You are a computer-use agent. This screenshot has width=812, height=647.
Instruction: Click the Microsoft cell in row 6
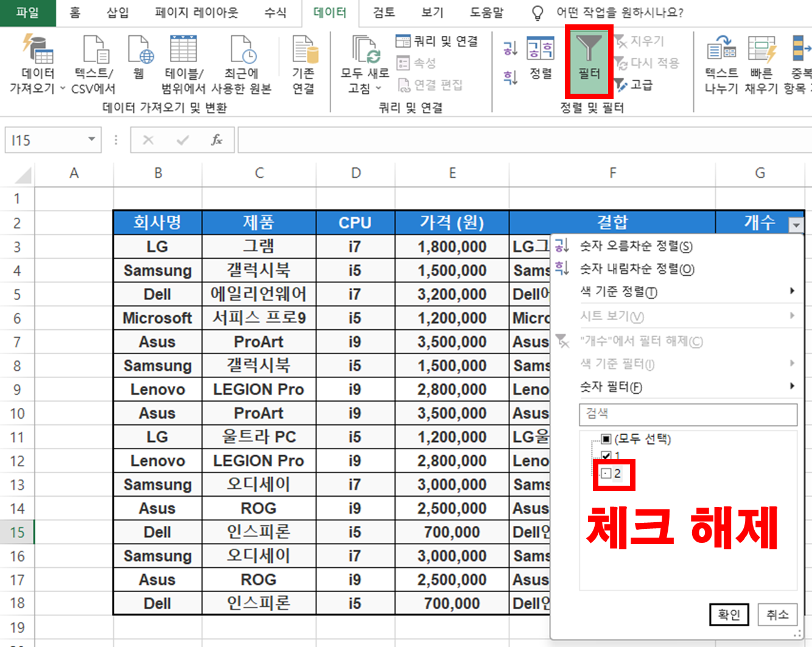[158, 318]
